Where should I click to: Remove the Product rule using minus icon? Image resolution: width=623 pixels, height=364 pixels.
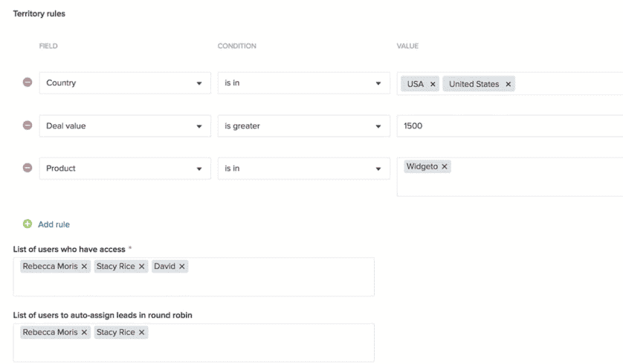28,168
